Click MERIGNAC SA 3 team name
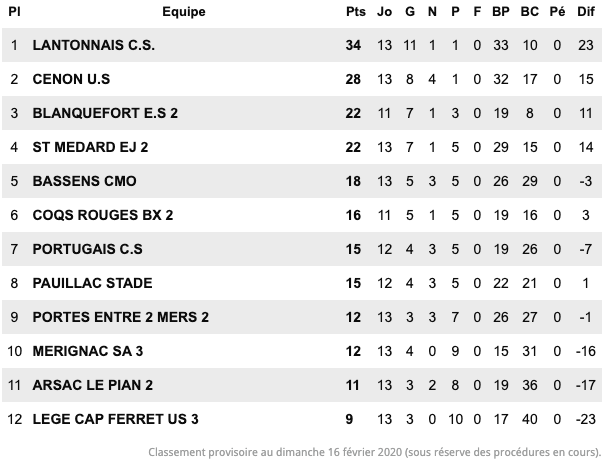The height and width of the screenshot is (470, 607). point(88,352)
